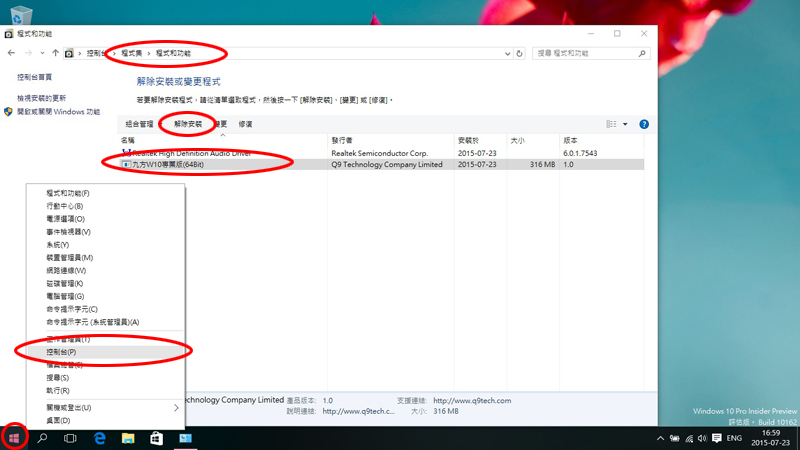Screen dimensions: 800x450
Task: Click the Control Panel taskbar icon
Action: click(185, 438)
